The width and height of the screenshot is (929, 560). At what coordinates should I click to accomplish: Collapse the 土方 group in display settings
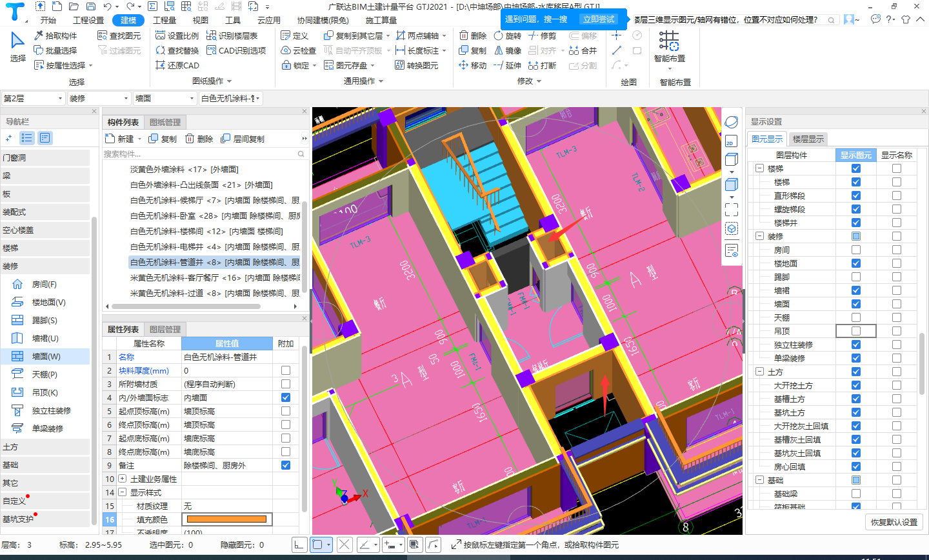(x=759, y=372)
